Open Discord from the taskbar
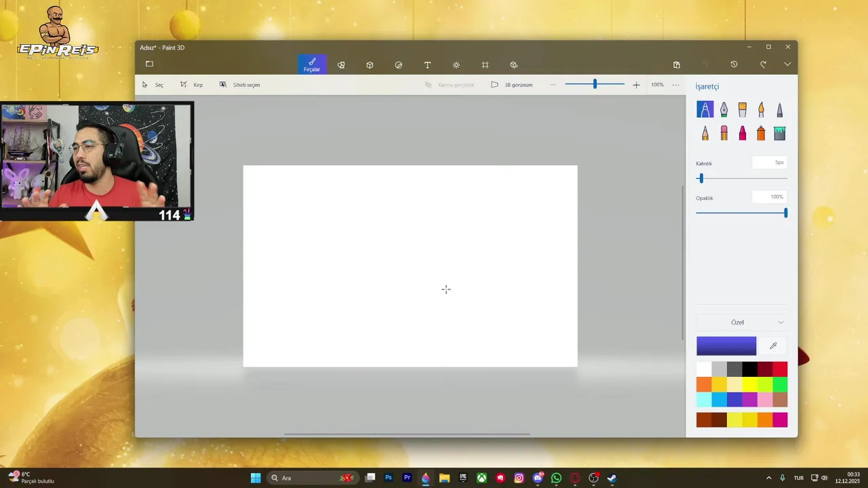The height and width of the screenshot is (488, 868). point(538,478)
